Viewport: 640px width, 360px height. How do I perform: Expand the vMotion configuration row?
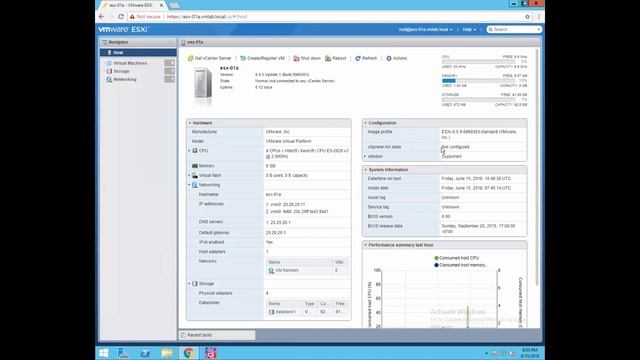tap(365, 156)
